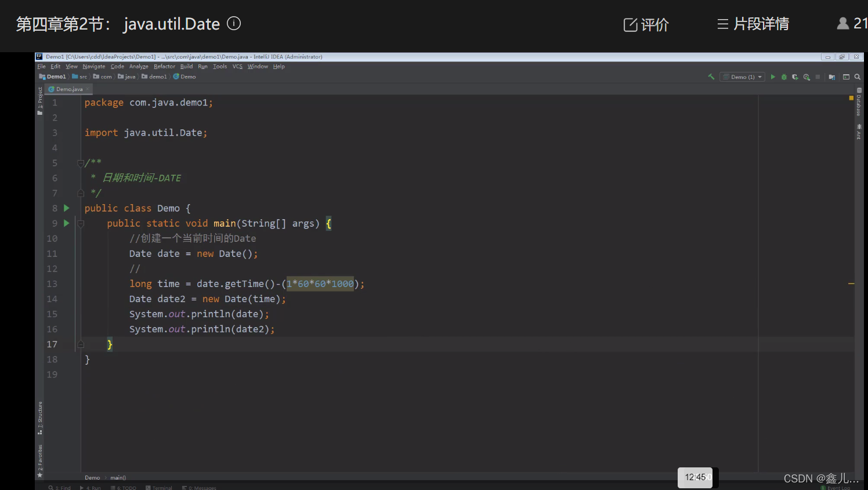The image size is (868, 490).
Task: Close the Demo.java editor tab
Action: (x=88, y=89)
